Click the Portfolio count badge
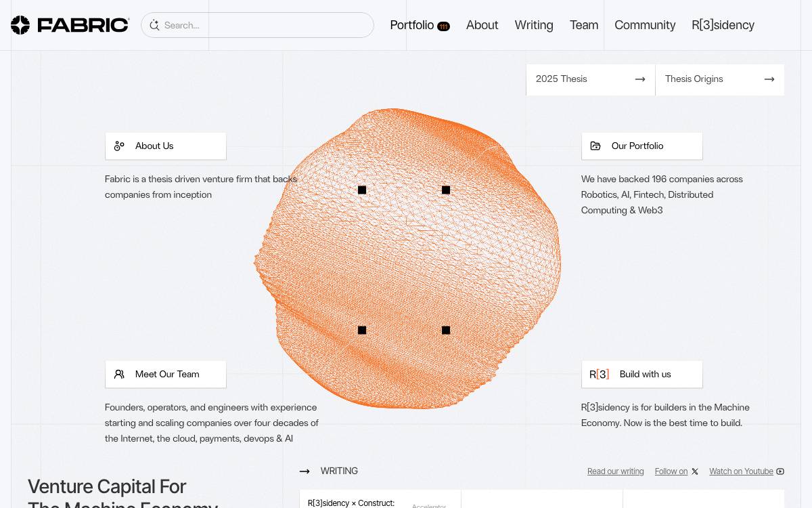 point(443,26)
